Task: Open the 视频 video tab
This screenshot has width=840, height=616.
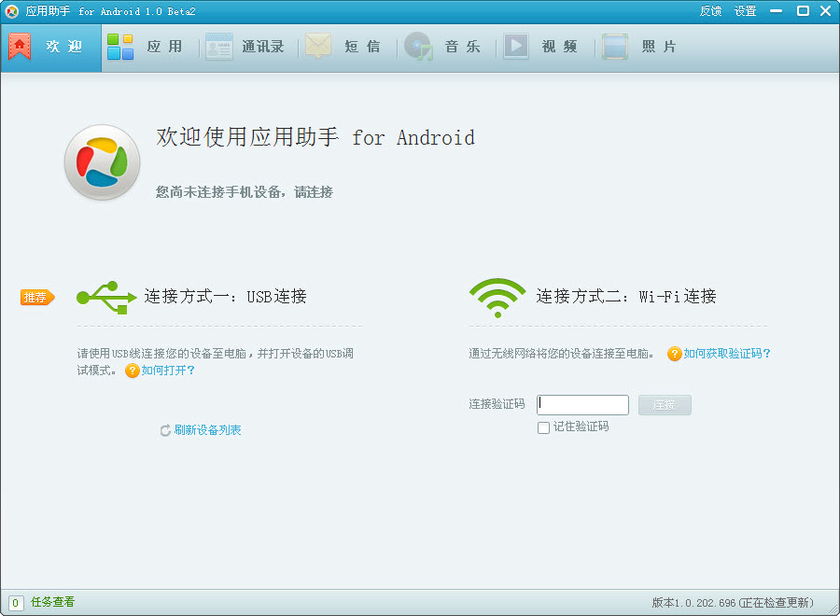Action: [546, 48]
